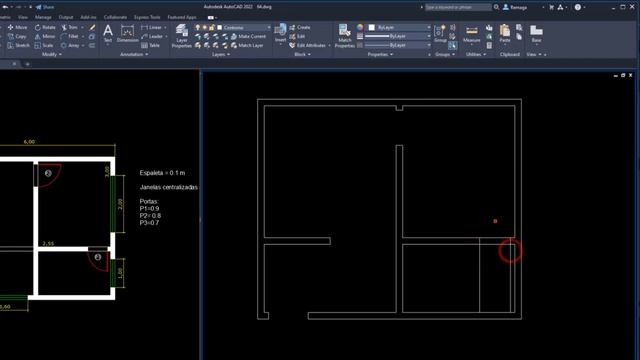Pick the Scale tool

coord(44,45)
